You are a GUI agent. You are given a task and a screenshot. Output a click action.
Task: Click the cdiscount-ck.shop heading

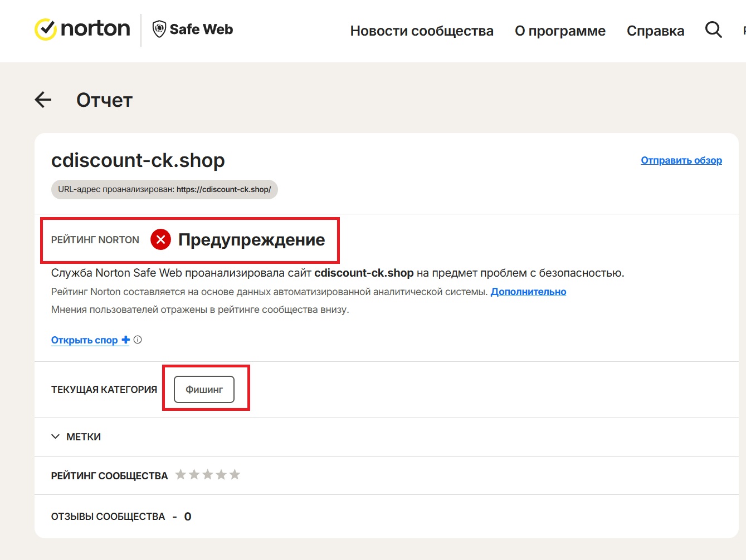(138, 160)
